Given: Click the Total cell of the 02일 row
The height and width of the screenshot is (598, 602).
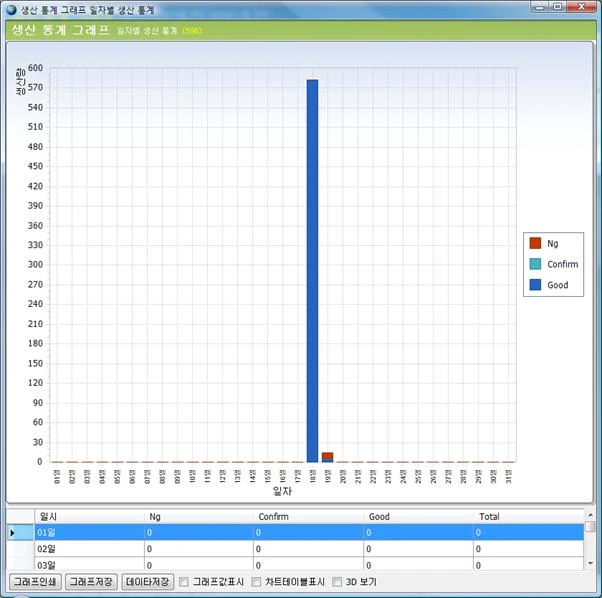Looking at the screenshot, I should coord(529,549).
